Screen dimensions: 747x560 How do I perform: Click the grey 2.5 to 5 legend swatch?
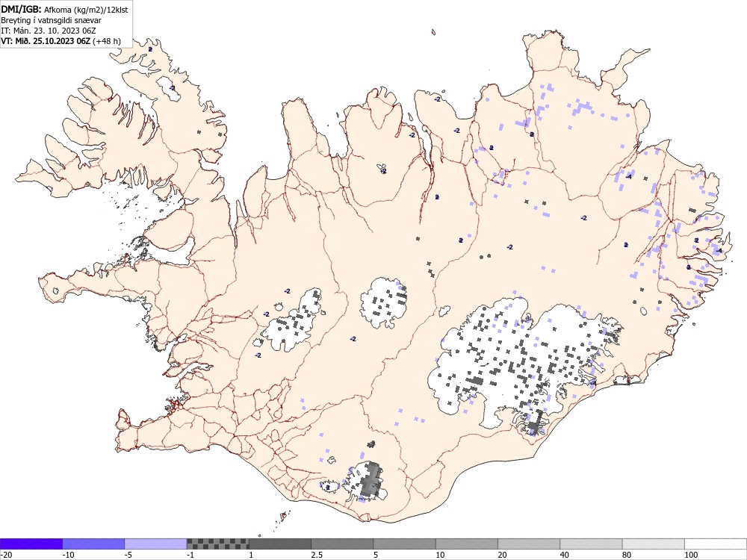tap(342, 544)
